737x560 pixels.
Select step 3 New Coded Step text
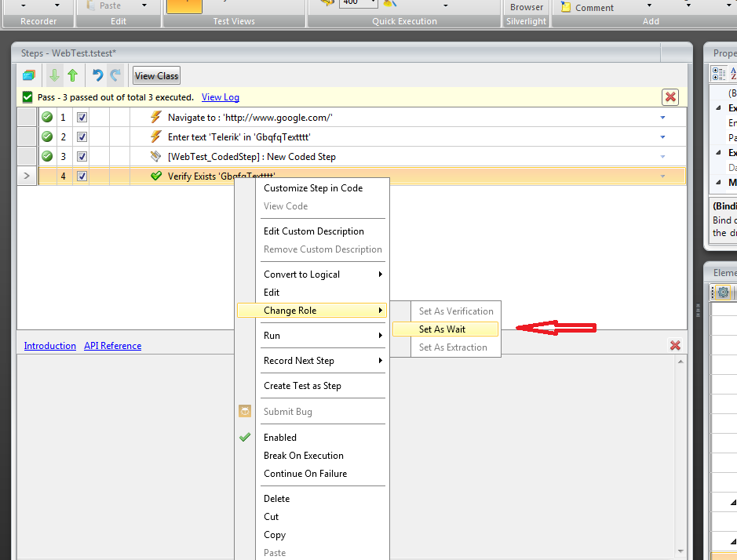252,156
